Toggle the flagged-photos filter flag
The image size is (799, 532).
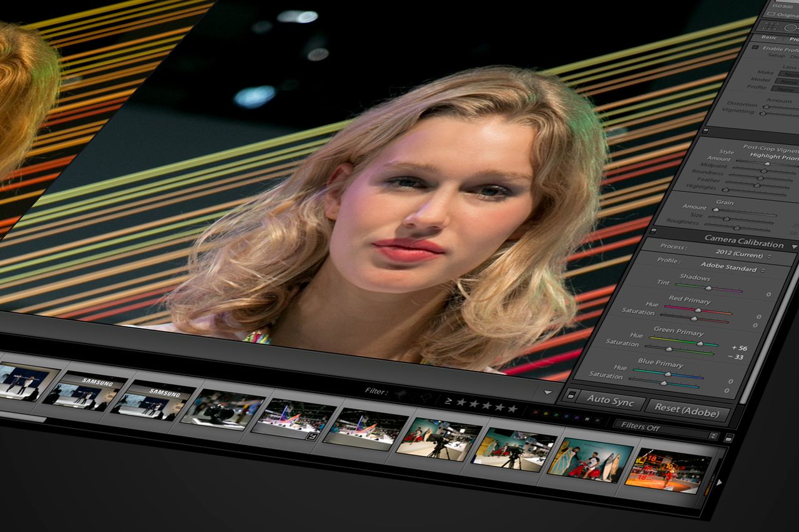[401, 394]
